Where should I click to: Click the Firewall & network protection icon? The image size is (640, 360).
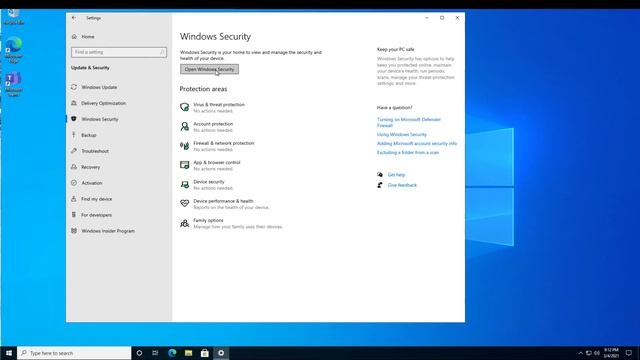184,146
